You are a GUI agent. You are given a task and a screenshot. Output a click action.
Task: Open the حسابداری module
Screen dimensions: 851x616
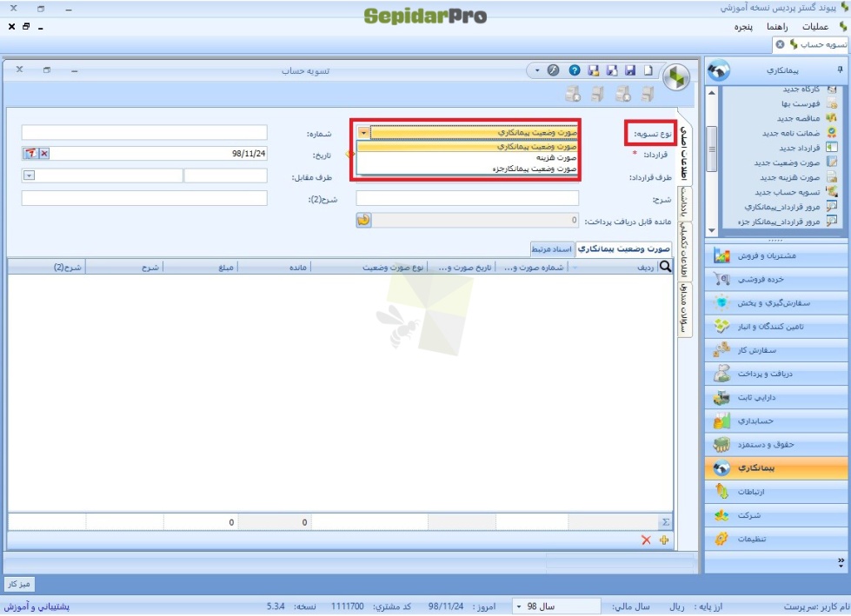[776, 421]
